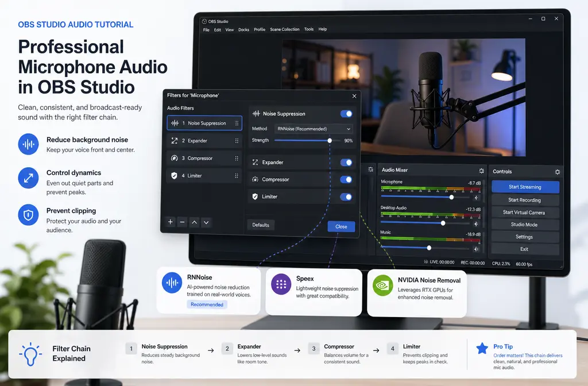588x386 pixels.
Task: Click the waveform icon of Noise Suppression row
Action: [x=175, y=123]
